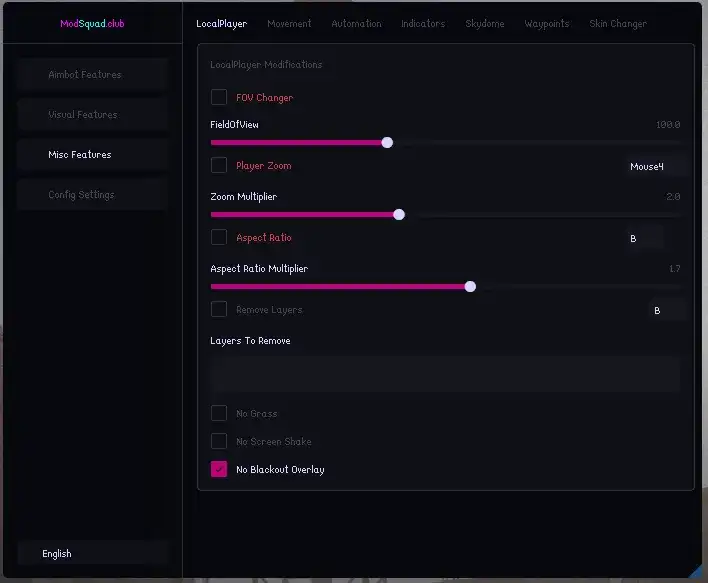Click the FieldOfView slider handle

[x=387, y=143]
